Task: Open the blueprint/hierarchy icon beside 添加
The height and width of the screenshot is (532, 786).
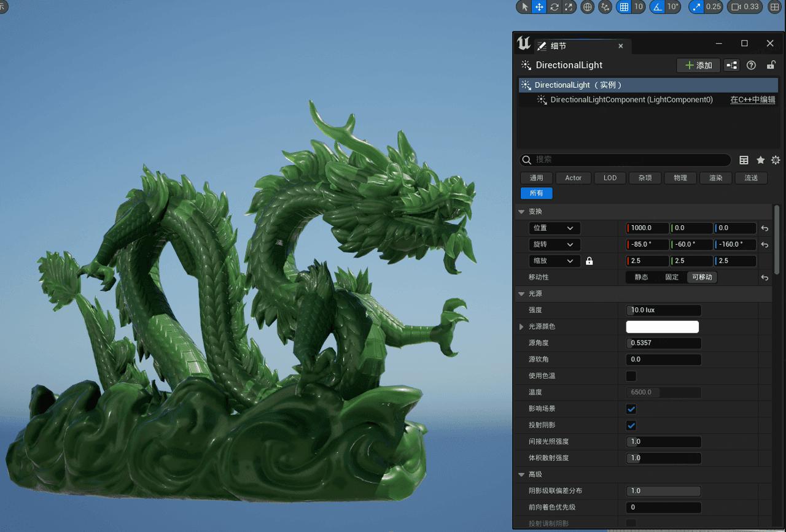Action: (x=731, y=65)
